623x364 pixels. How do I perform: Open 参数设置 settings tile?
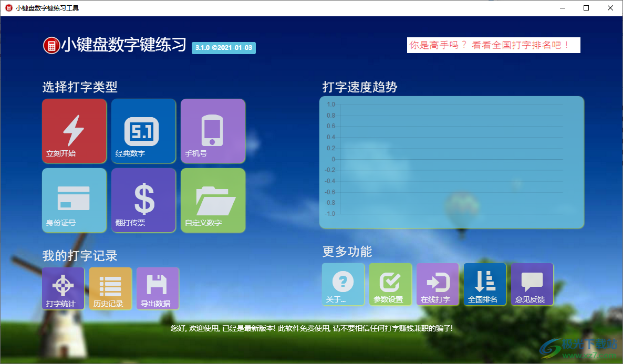click(390, 284)
